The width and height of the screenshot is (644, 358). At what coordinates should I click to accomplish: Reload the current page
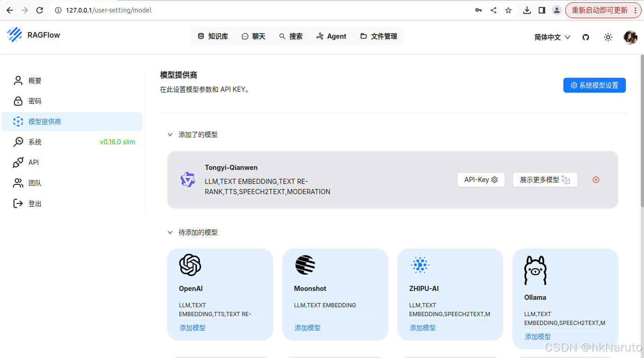click(40, 10)
